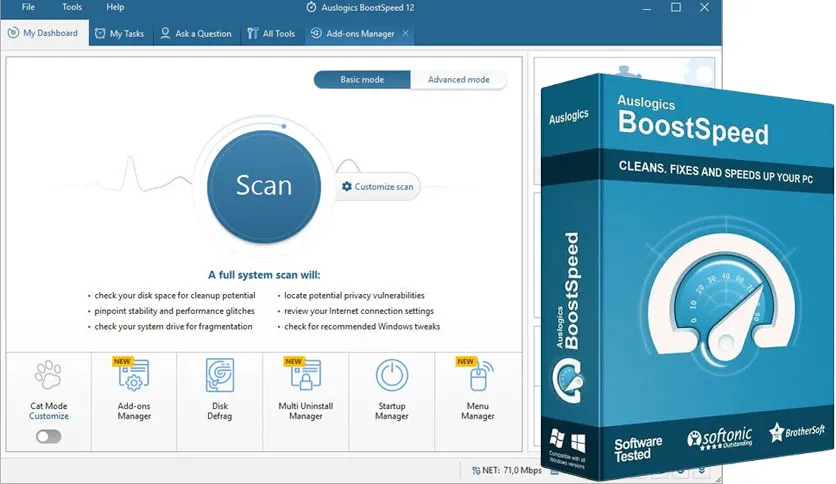836x484 pixels.
Task: Maximize the BoostSpeed window
Action: (x=676, y=7)
